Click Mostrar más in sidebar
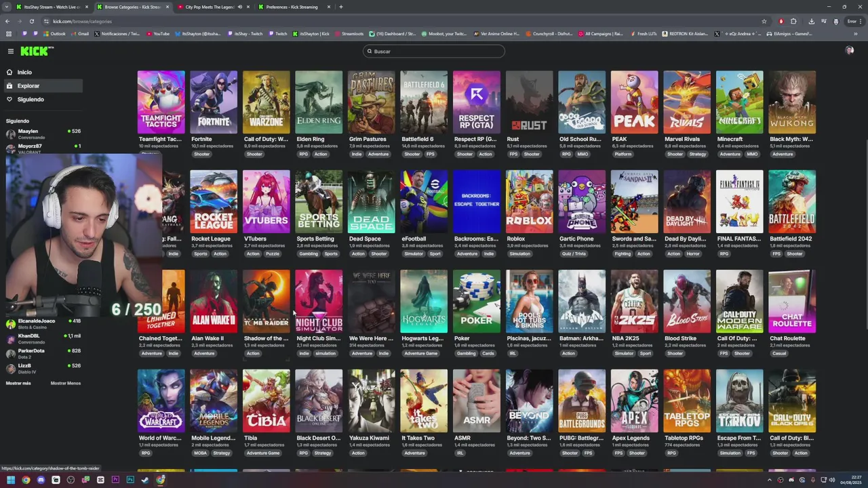 click(18, 383)
